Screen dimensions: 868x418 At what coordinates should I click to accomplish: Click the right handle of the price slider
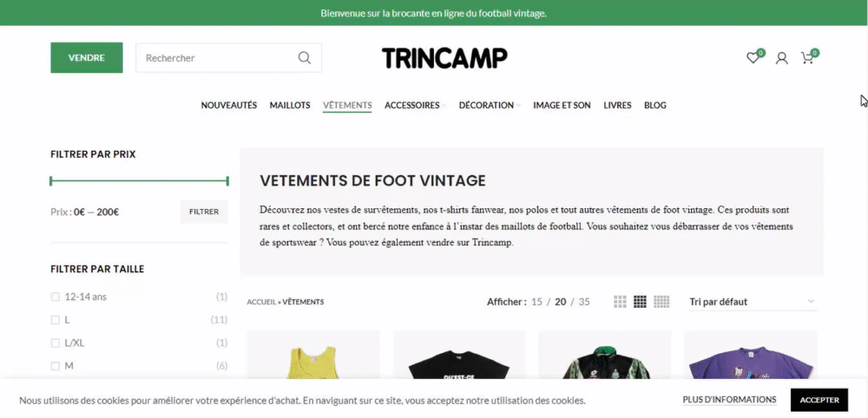[227, 180]
